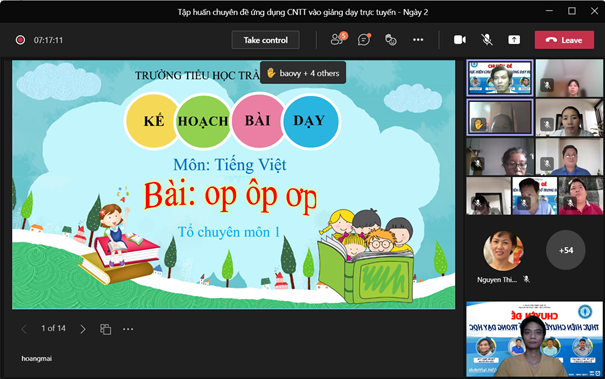Viewport: 605px width, 379px height.
Task: Select Nguyen Thi participant avatar
Action: coord(503,251)
